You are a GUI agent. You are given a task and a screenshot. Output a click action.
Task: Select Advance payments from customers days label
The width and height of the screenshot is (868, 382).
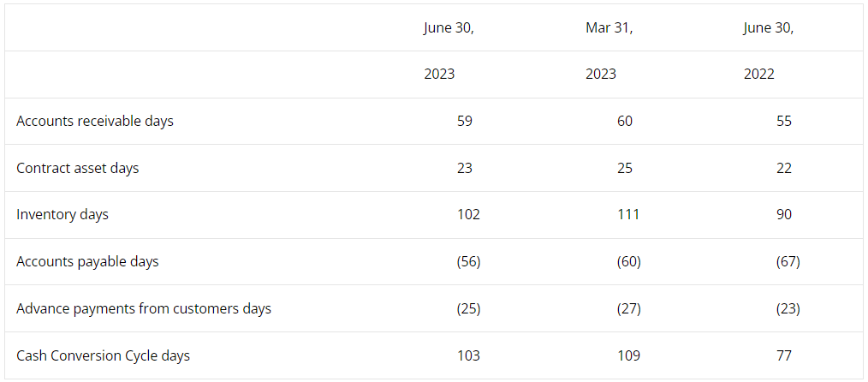(144, 309)
